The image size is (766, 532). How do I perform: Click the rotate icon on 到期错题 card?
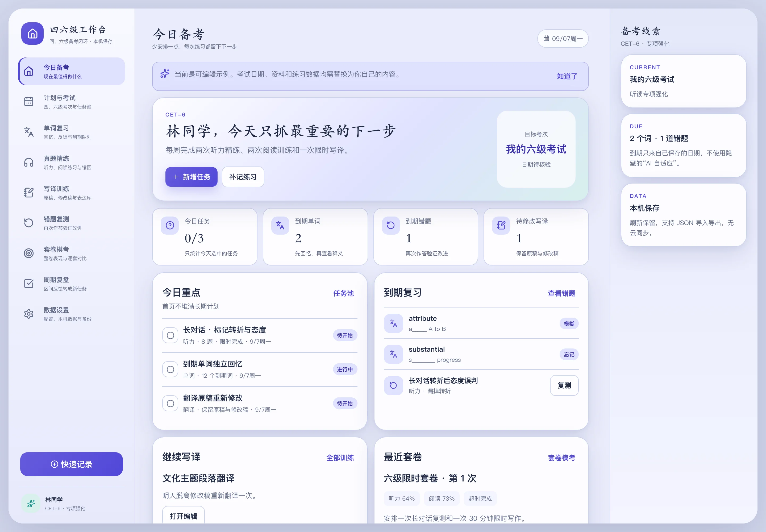click(391, 226)
